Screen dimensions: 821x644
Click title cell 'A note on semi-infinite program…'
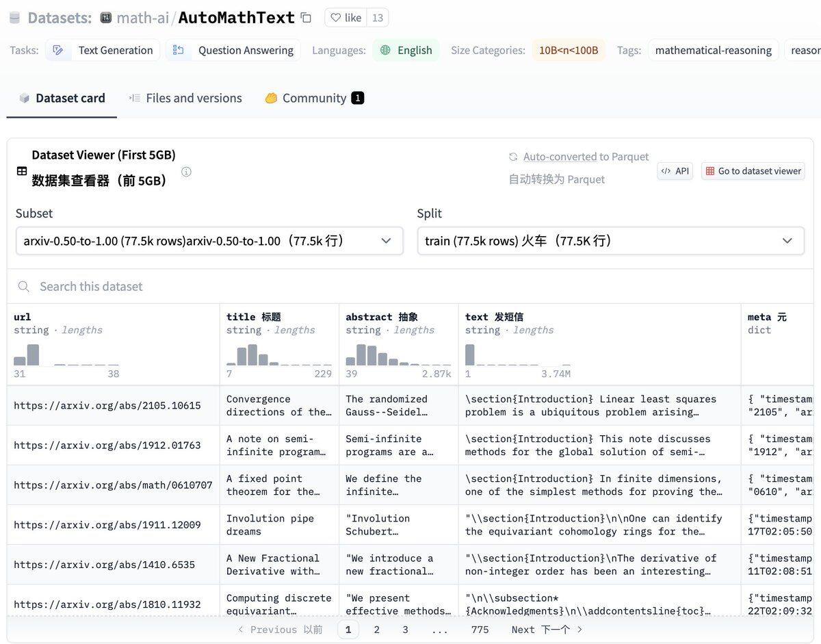279,446
